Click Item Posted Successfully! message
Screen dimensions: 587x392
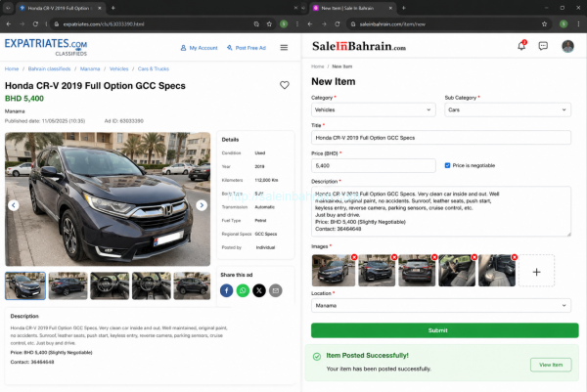pos(367,356)
